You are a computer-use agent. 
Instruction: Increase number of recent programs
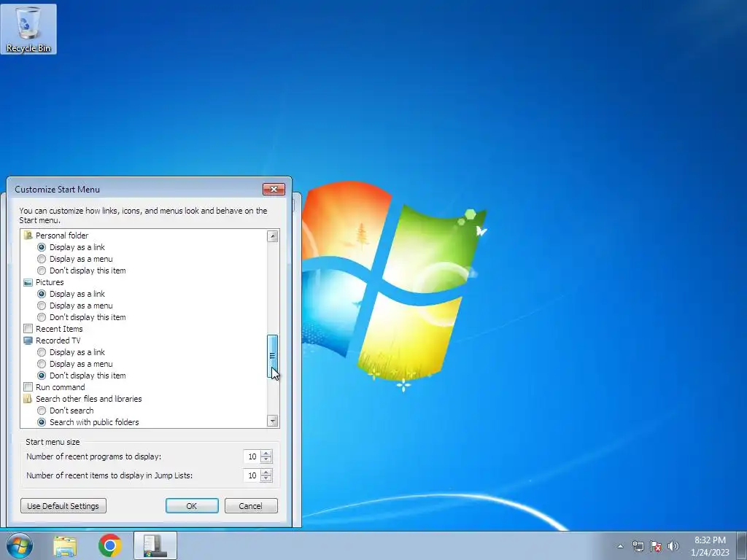pyautogui.click(x=266, y=454)
